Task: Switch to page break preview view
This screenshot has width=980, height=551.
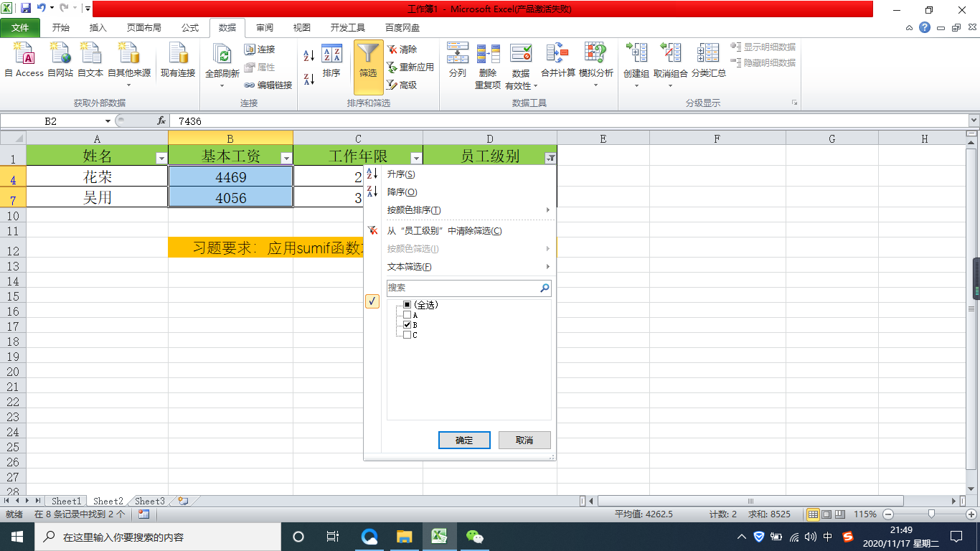Action: point(839,514)
